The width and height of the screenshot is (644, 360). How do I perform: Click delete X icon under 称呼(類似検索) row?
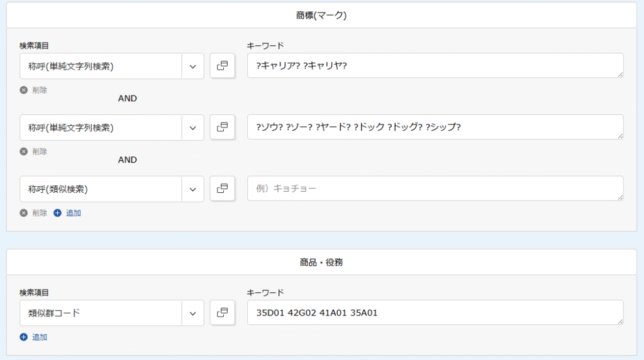click(x=24, y=212)
